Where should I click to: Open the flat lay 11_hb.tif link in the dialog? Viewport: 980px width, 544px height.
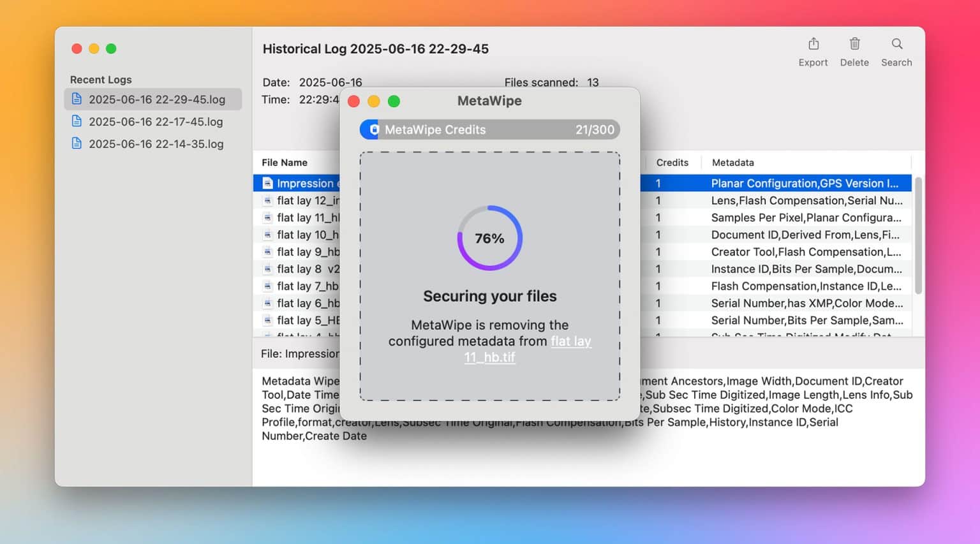(571, 341)
